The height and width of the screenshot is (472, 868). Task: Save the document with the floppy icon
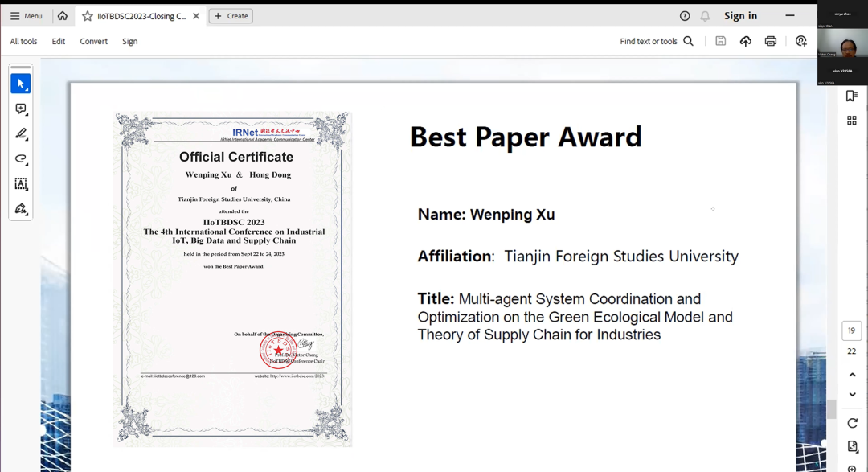click(720, 41)
